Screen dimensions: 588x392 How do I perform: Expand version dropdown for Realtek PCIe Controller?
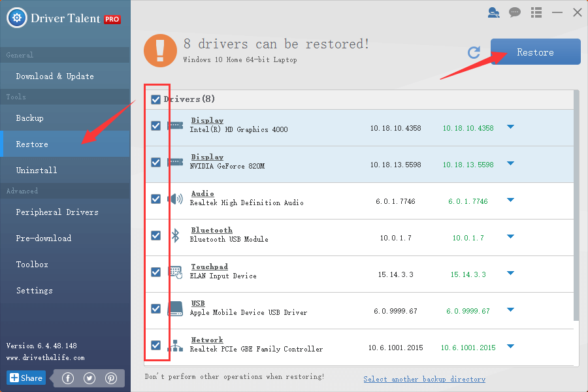pos(510,346)
